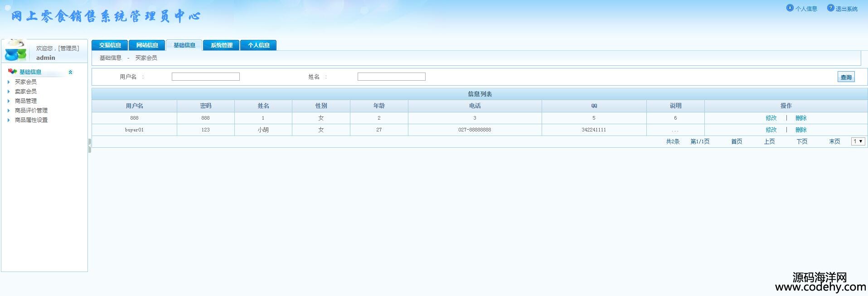Screen dimensions: 868x296
Task: Click the 退出系统 help icon
Action: [830, 8]
